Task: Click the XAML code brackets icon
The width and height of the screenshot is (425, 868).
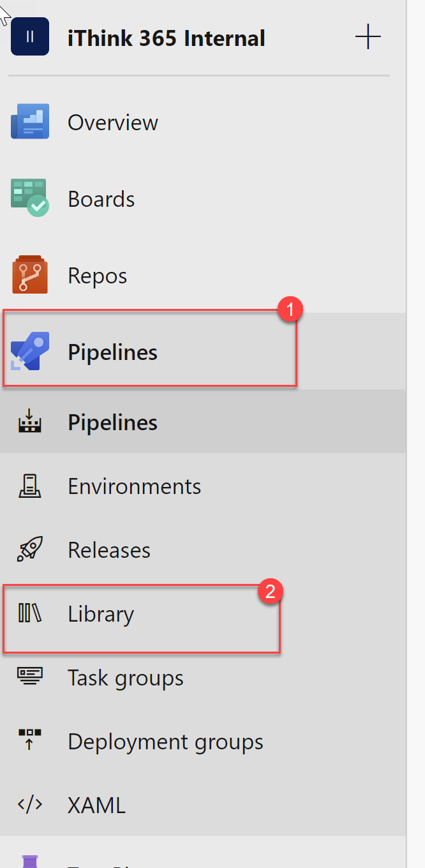Action: [30, 805]
